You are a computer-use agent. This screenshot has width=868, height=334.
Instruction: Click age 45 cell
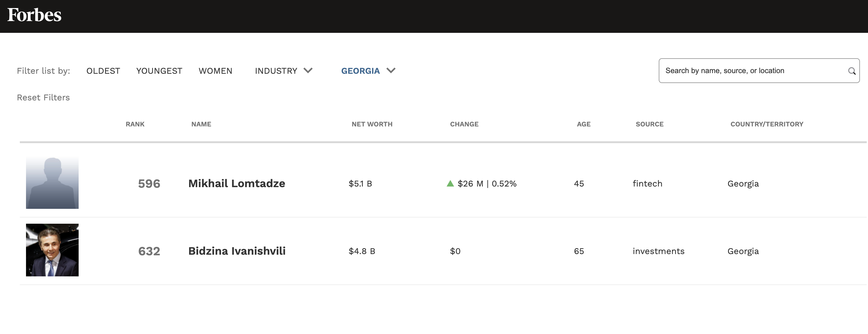[x=579, y=184]
